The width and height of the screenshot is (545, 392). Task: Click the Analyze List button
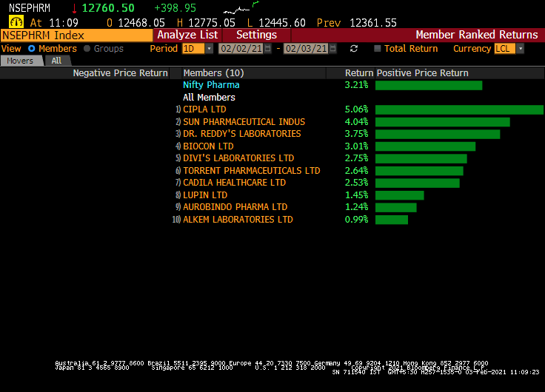click(x=187, y=35)
